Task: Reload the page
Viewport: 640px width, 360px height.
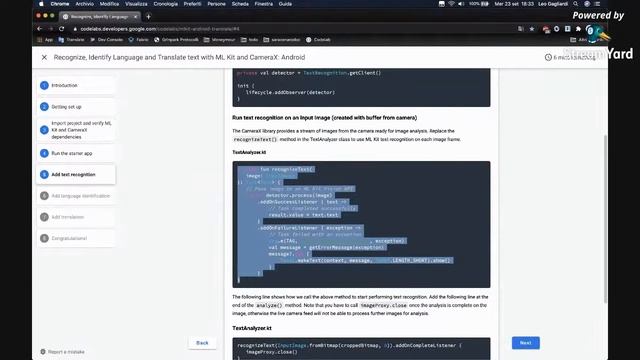Action: tap(62, 29)
